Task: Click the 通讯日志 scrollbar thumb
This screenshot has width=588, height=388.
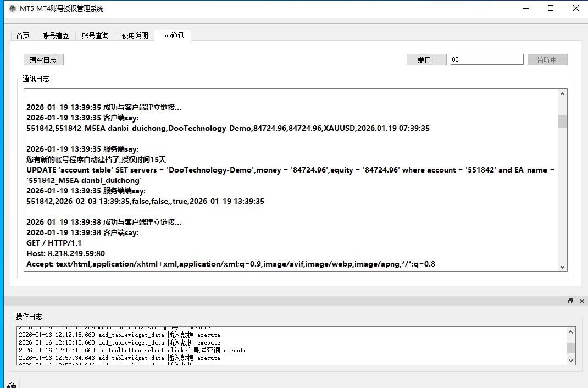Action: tap(562, 121)
